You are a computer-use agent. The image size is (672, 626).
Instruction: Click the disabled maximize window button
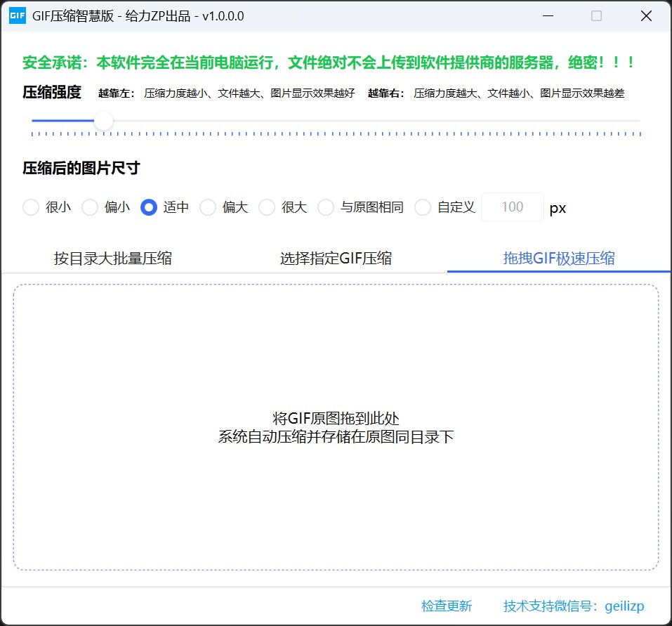(596, 16)
